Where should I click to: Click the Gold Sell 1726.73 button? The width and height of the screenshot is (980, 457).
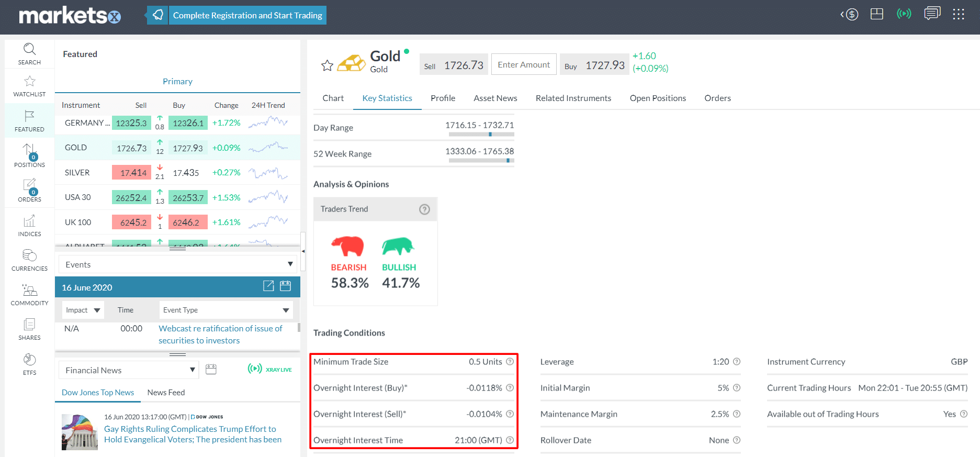click(454, 65)
